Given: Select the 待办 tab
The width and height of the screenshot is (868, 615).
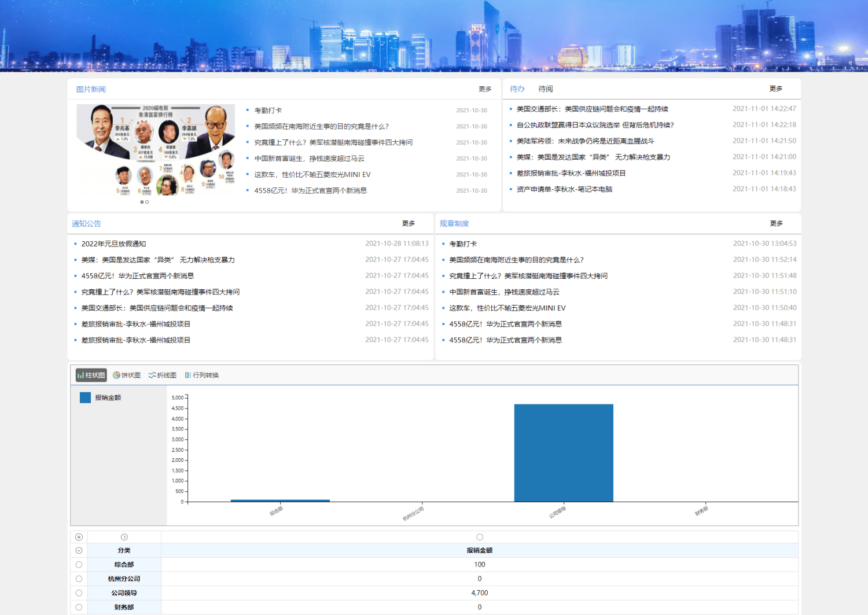Looking at the screenshot, I should click(x=517, y=89).
